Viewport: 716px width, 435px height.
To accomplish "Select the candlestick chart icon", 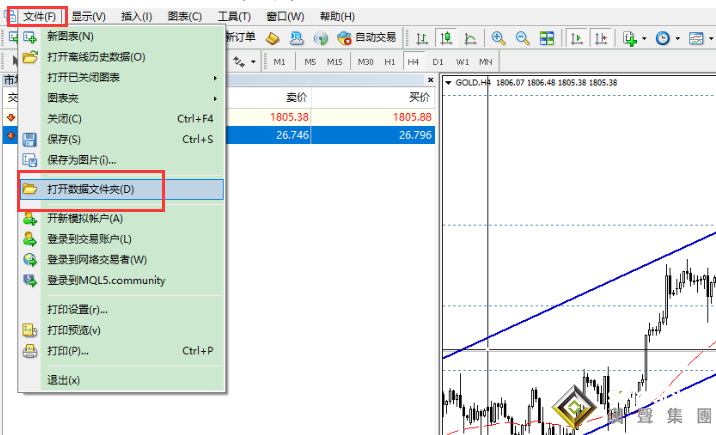I will tap(446, 38).
